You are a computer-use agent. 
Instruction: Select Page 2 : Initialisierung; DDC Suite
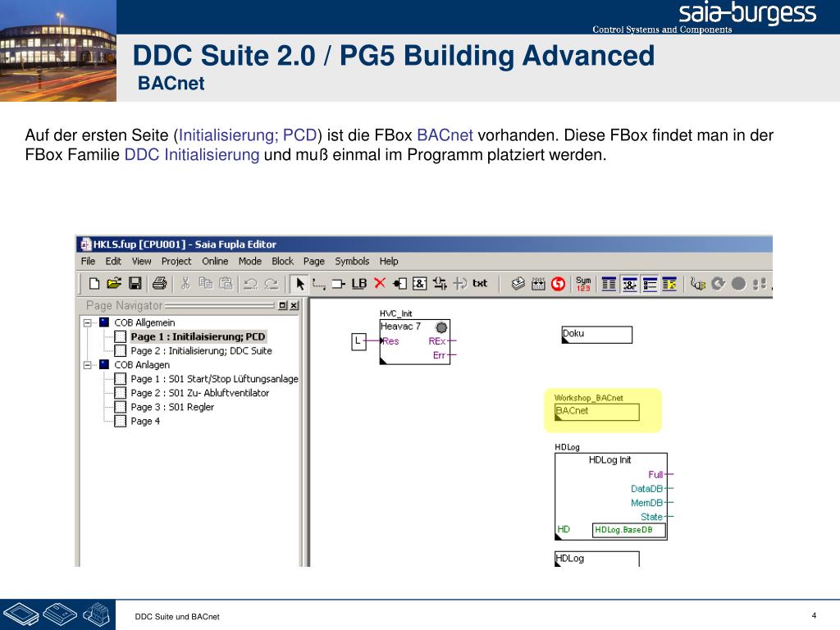click(x=202, y=351)
